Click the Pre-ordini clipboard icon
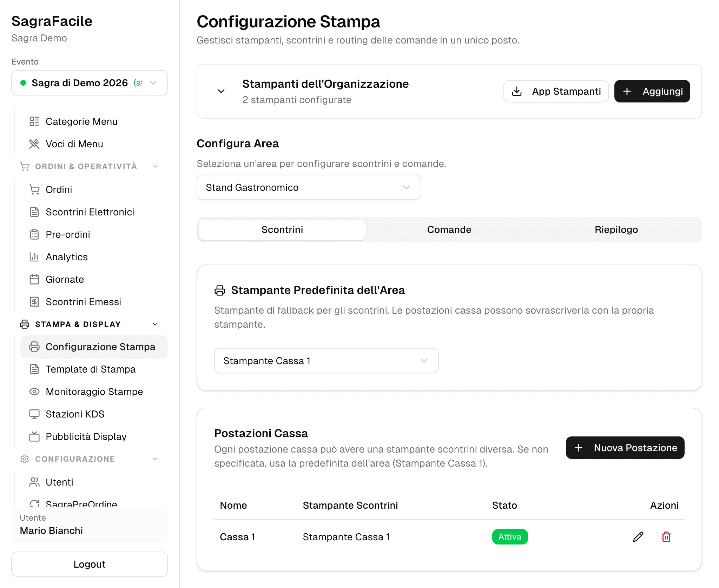This screenshot has height=588, width=719. (34, 234)
